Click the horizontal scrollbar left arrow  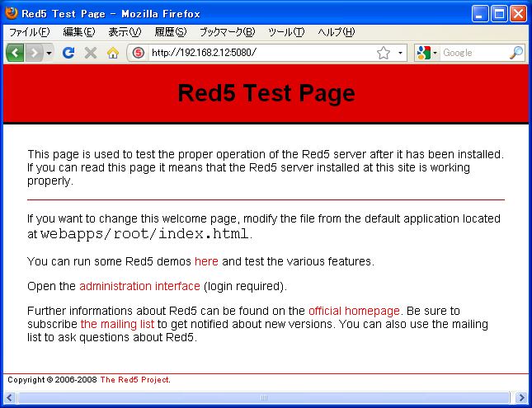(x=9, y=397)
